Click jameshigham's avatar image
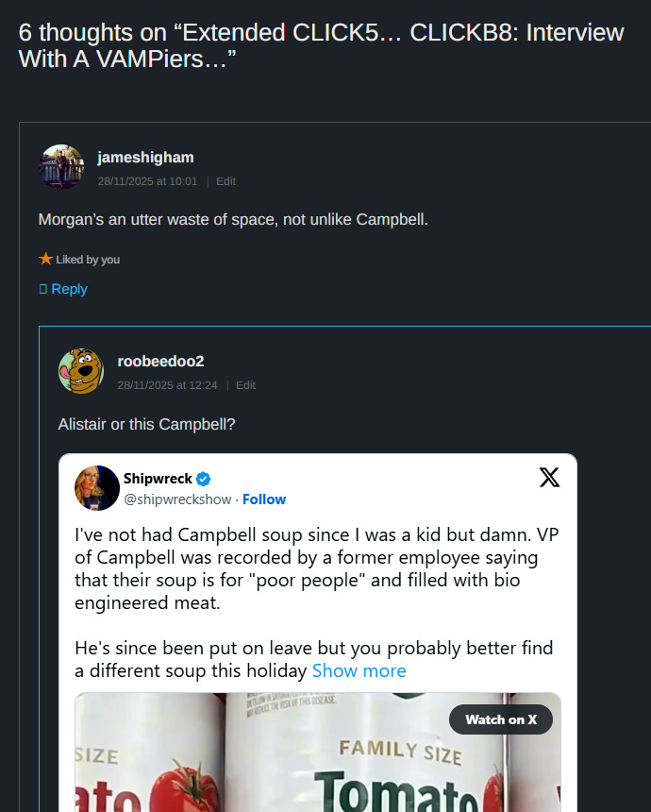Image resolution: width=651 pixels, height=812 pixels. point(61,167)
